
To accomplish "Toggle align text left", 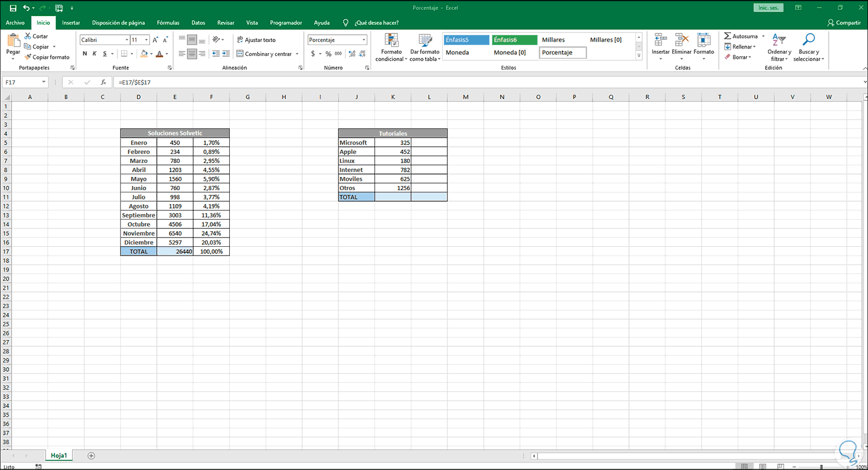I will click(182, 54).
